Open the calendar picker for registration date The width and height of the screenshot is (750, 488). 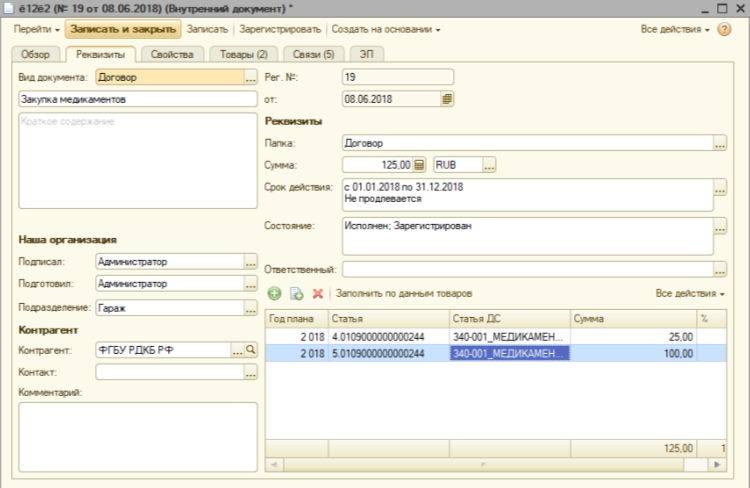pos(447,99)
